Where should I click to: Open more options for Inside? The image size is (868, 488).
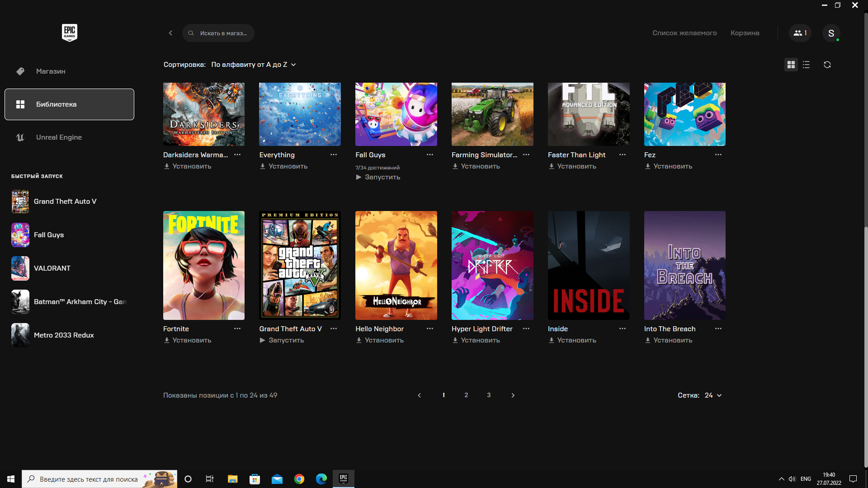(x=623, y=328)
